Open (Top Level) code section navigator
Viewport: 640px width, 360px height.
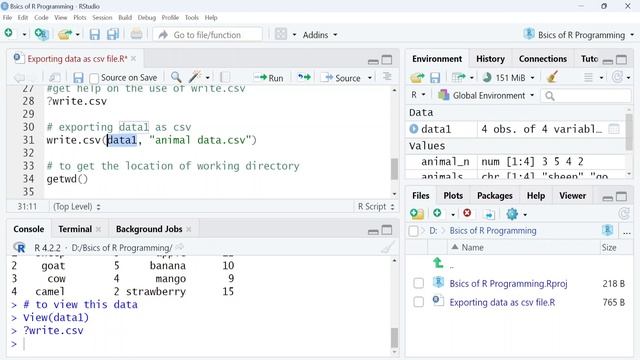77,207
